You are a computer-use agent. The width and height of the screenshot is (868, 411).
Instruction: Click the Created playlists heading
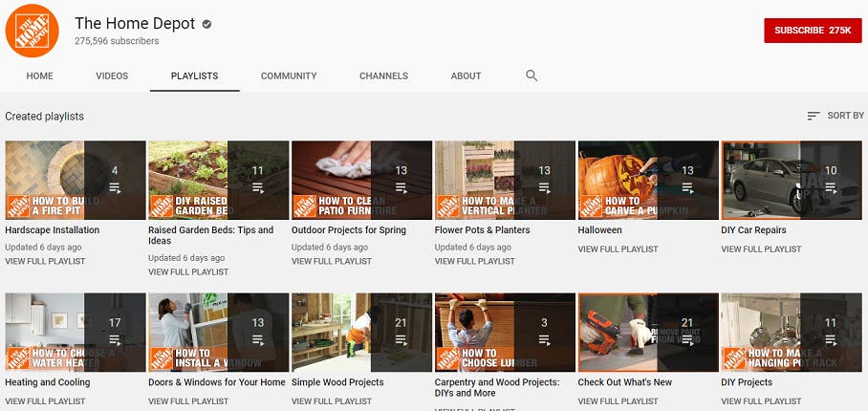pyautogui.click(x=44, y=117)
